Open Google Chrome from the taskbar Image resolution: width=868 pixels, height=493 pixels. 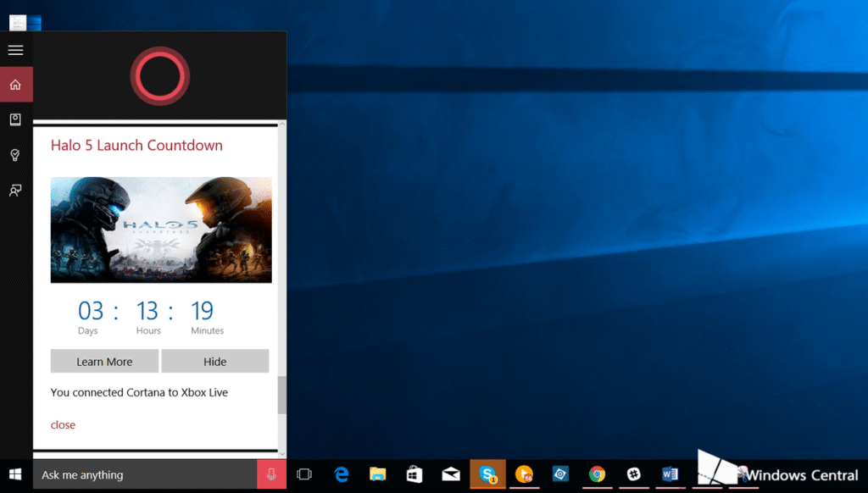click(596, 474)
